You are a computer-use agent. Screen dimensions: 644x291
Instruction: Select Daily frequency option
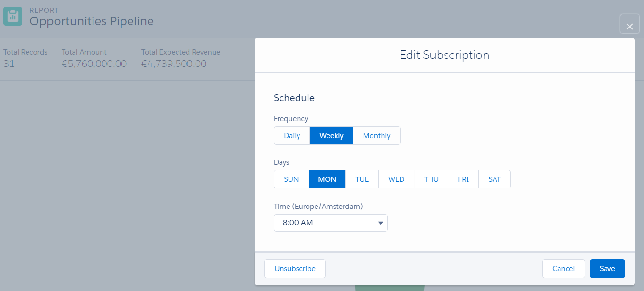[x=292, y=136]
